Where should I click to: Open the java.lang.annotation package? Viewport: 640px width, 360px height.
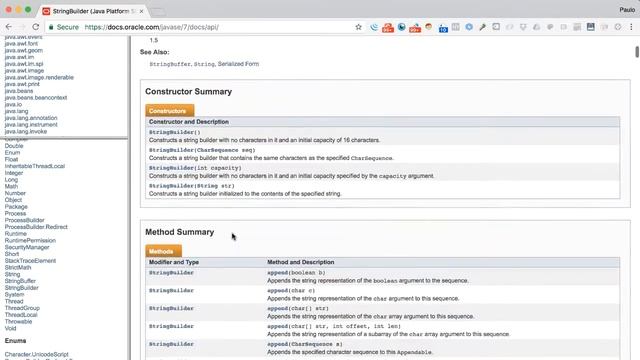click(x=31, y=118)
